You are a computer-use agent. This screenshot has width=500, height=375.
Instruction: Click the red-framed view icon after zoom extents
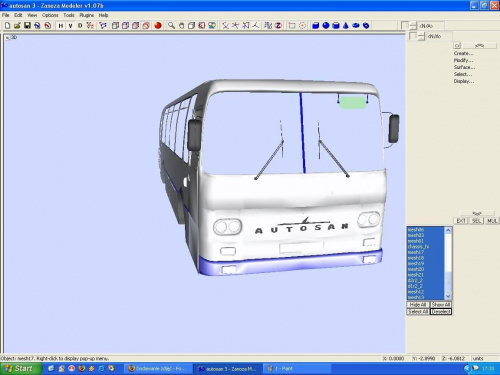pyautogui.click(x=201, y=25)
